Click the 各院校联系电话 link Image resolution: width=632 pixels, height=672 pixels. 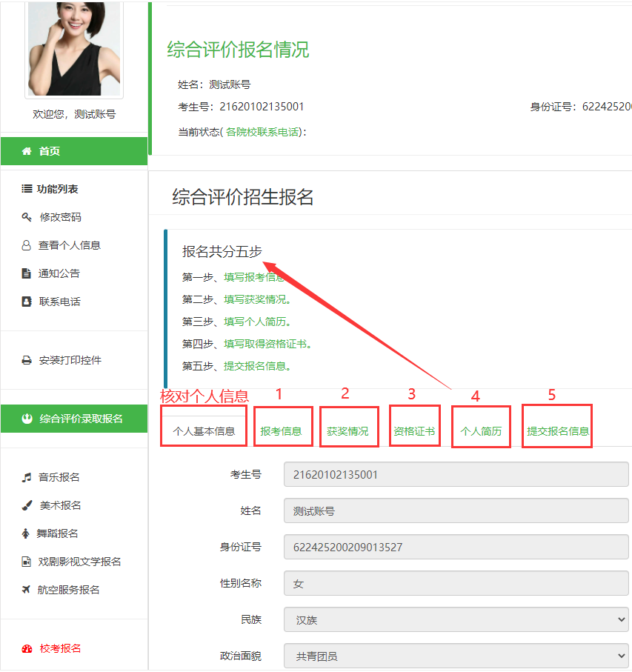263,132
